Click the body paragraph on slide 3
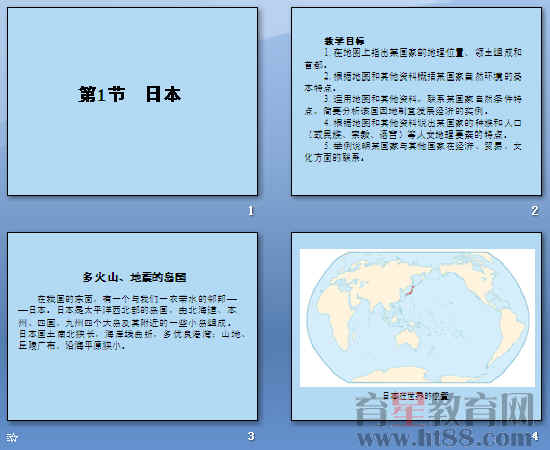This screenshot has height=450, width=550. point(132,322)
